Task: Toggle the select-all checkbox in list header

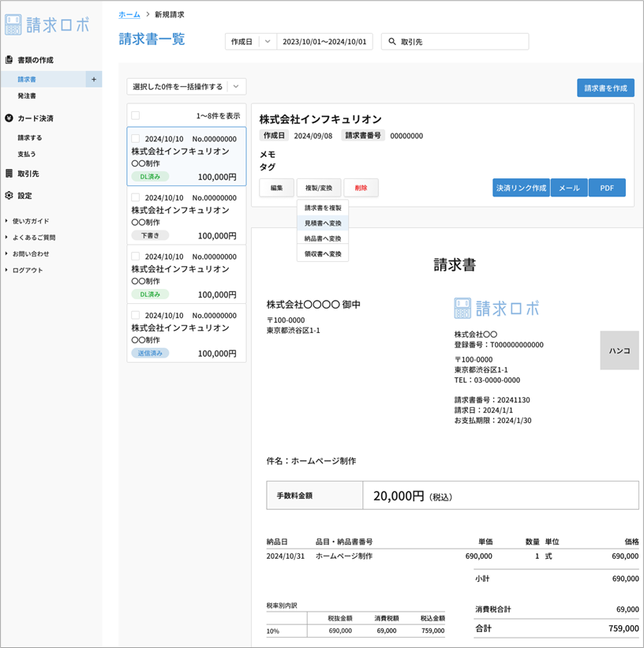Action: [x=135, y=115]
